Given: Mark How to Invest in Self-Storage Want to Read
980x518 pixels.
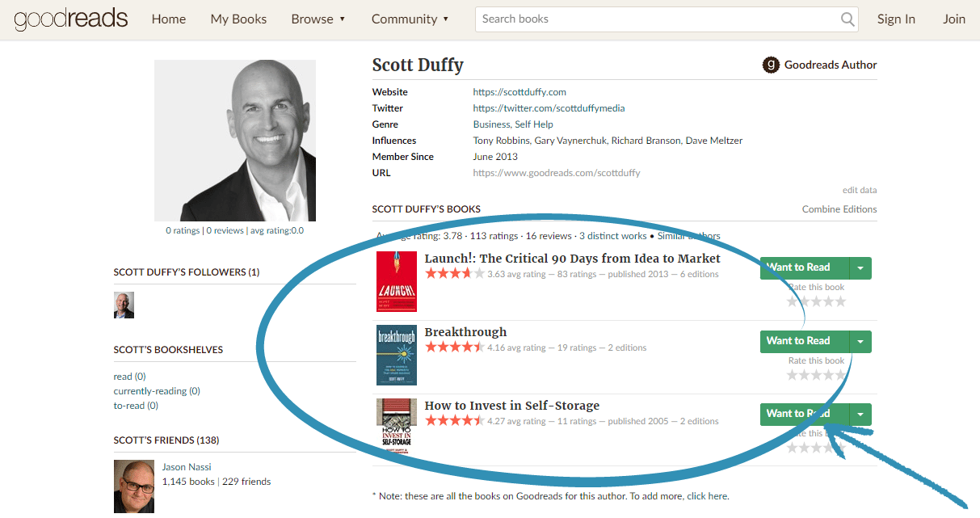Looking at the screenshot, I should 805,415.
